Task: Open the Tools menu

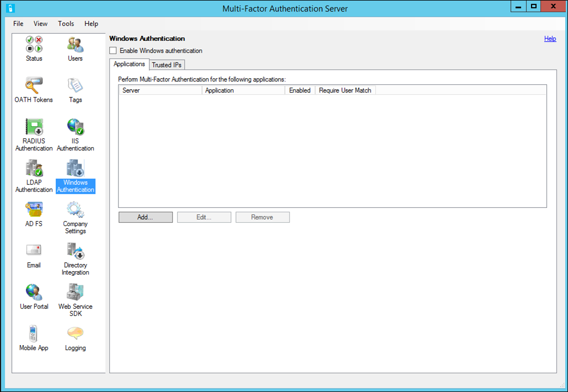Action: pos(66,24)
